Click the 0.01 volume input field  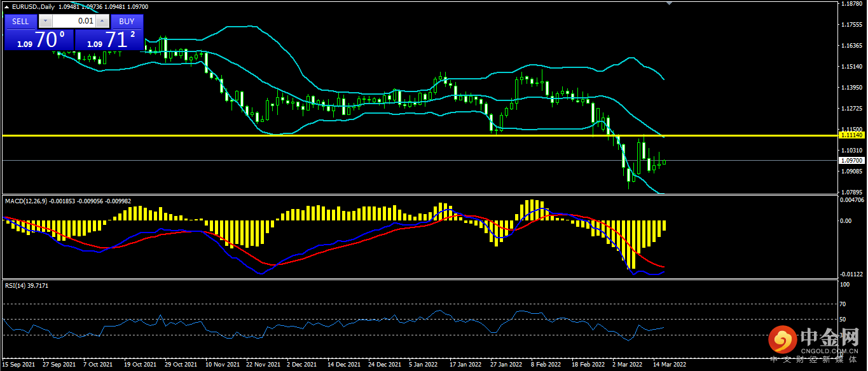[x=73, y=21]
